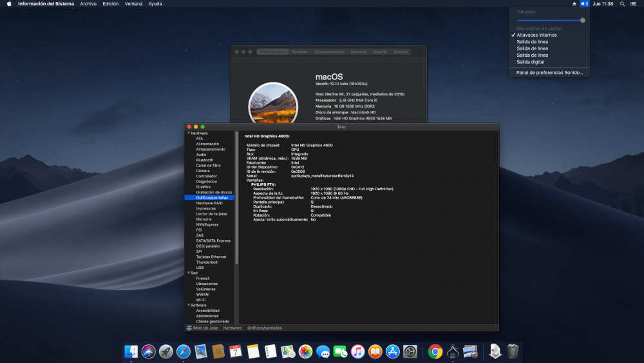
Task: Open Panel de preferencias Sonido
Action: coord(549,72)
